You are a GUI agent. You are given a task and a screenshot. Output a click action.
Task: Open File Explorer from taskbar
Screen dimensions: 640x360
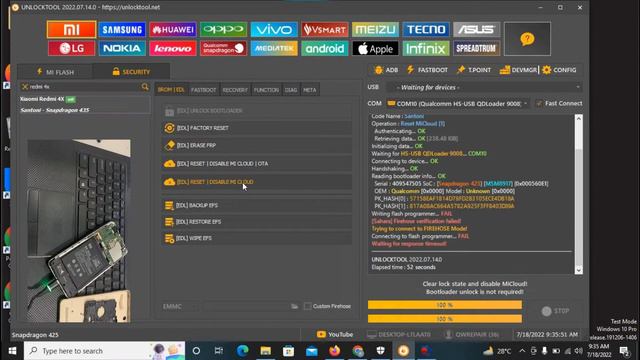pos(265,351)
